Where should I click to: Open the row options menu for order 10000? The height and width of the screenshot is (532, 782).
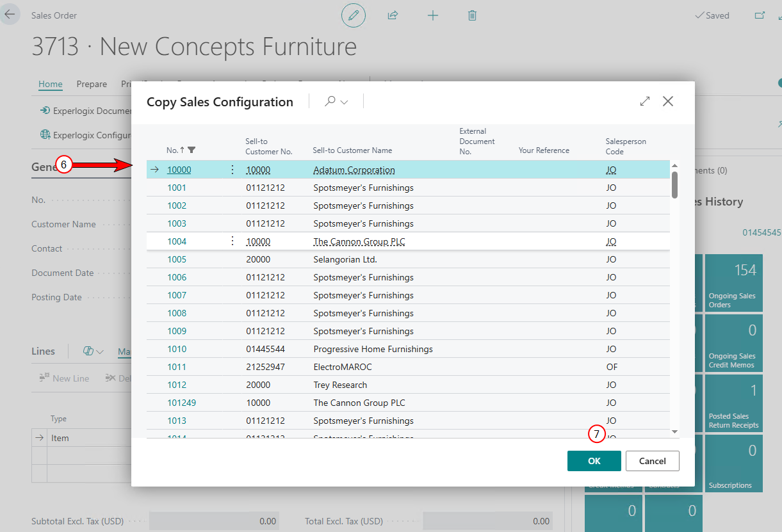click(232, 170)
